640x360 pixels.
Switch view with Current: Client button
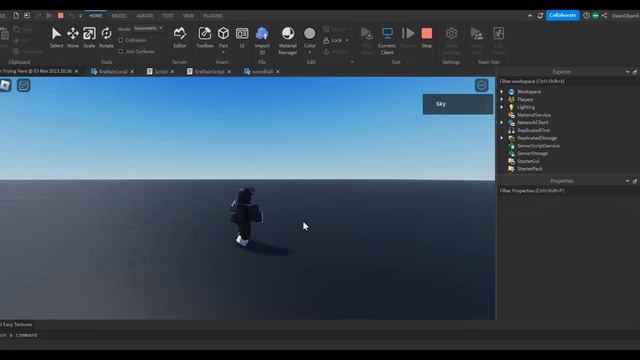(x=387, y=40)
